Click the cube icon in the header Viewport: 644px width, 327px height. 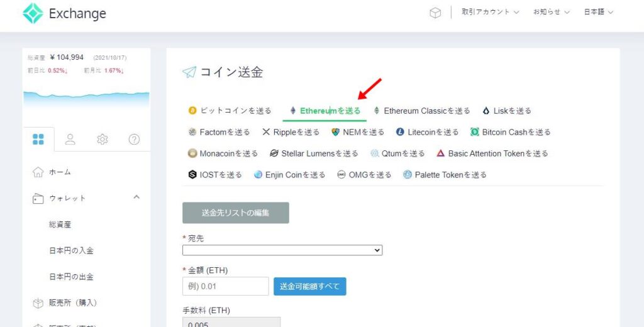coord(435,13)
